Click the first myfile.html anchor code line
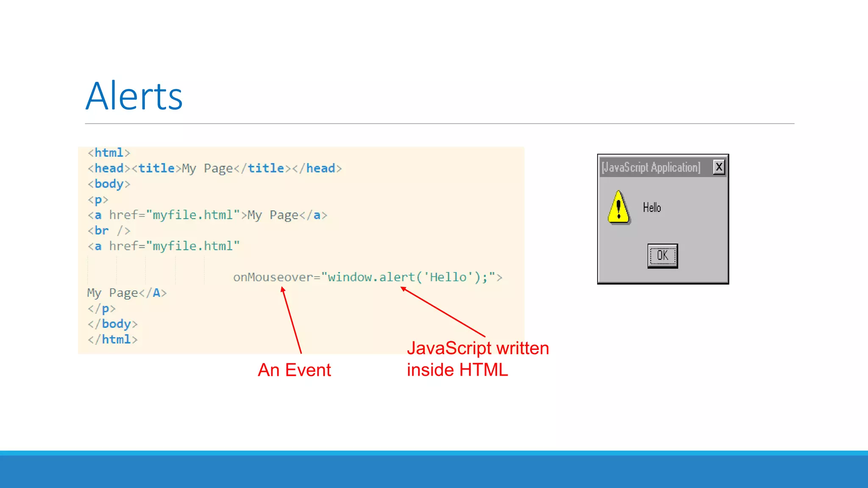Image resolution: width=868 pixels, height=488 pixels. pos(207,215)
